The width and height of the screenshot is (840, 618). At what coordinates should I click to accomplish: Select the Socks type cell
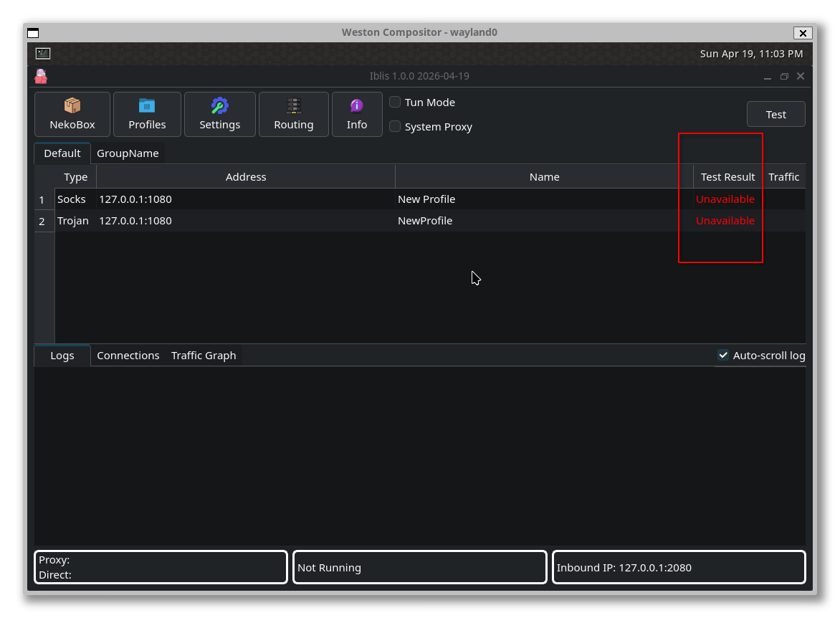[75, 199]
